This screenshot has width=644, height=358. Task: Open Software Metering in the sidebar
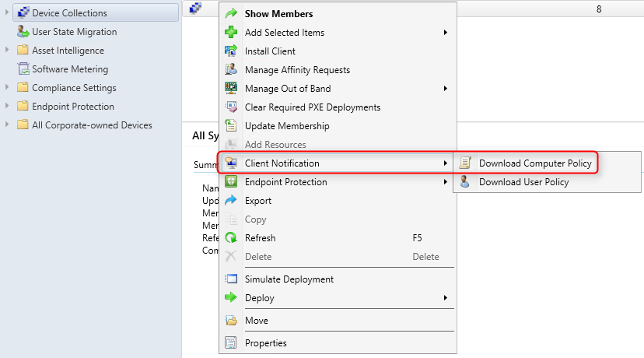[x=70, y=69]
